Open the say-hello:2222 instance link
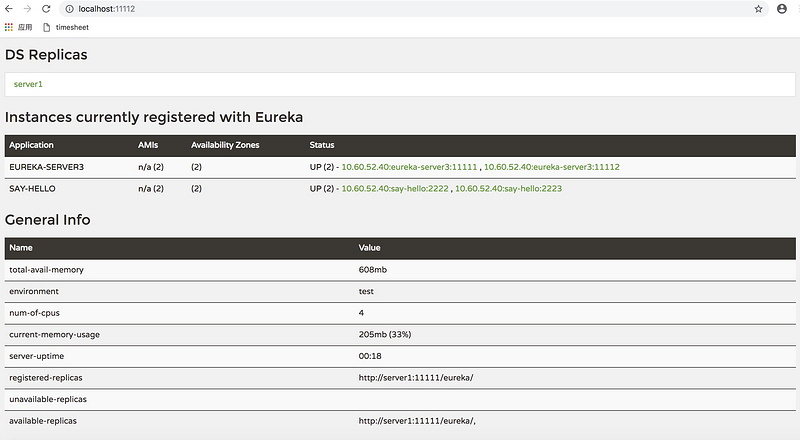This screenshot has height=440, width=800. coord(396,188)
